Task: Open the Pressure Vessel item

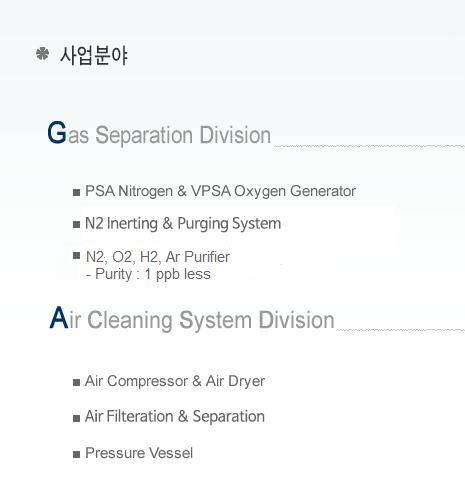Action: [139, 453]
